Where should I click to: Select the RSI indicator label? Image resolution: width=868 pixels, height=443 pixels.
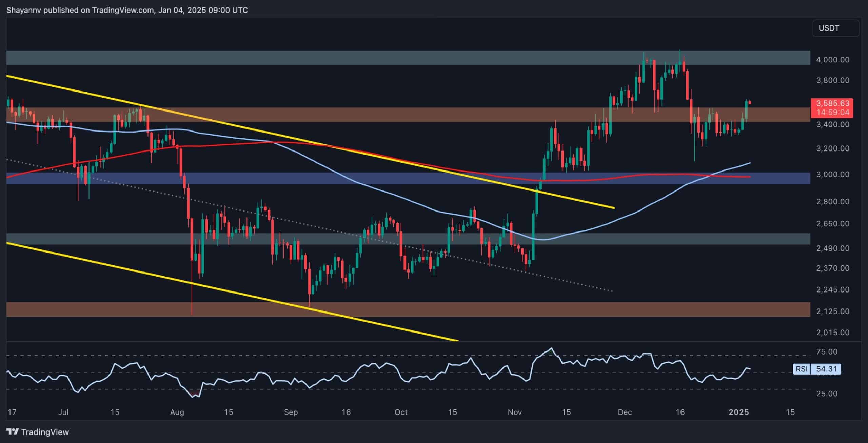pyautogui.click(x=802, y=369)
